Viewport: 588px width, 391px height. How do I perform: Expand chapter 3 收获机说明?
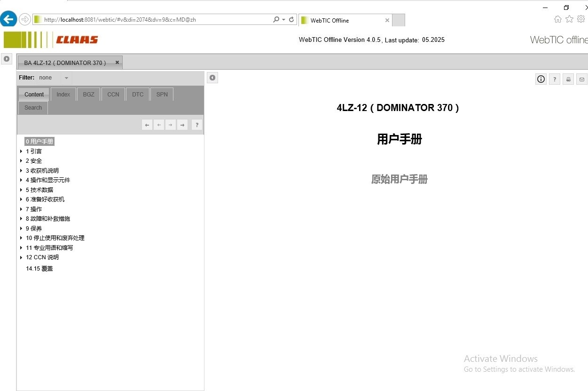[x=21, y=171]
